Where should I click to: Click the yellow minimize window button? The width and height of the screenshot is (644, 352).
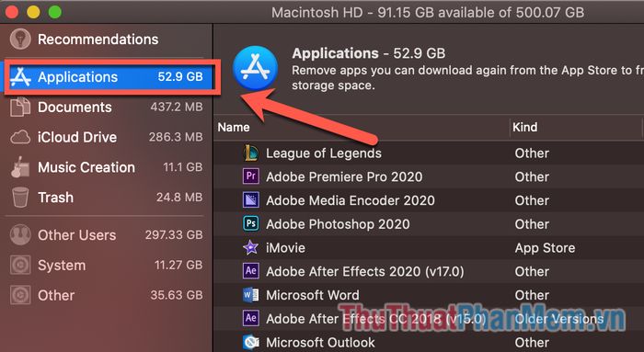click(x=33, y=12)
